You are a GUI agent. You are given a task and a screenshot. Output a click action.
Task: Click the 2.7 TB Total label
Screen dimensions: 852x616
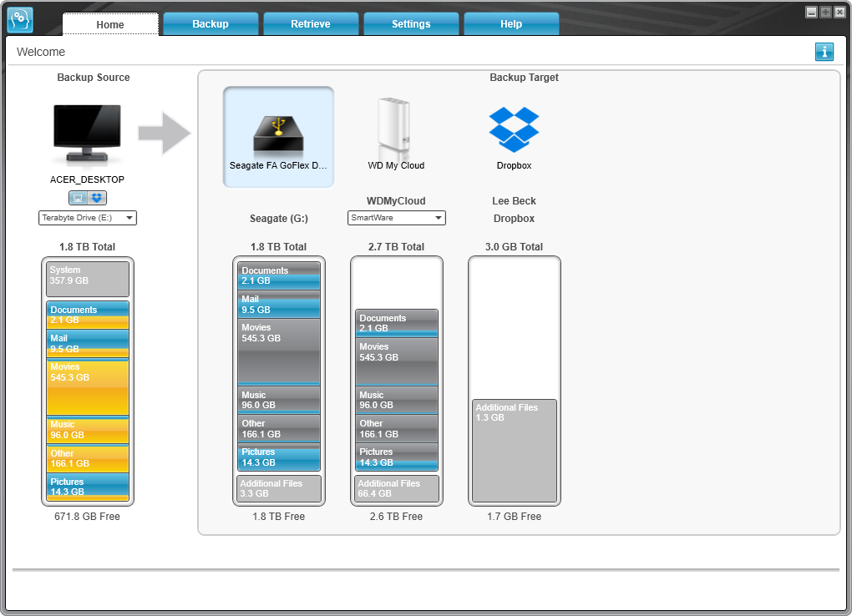(396, 246)
